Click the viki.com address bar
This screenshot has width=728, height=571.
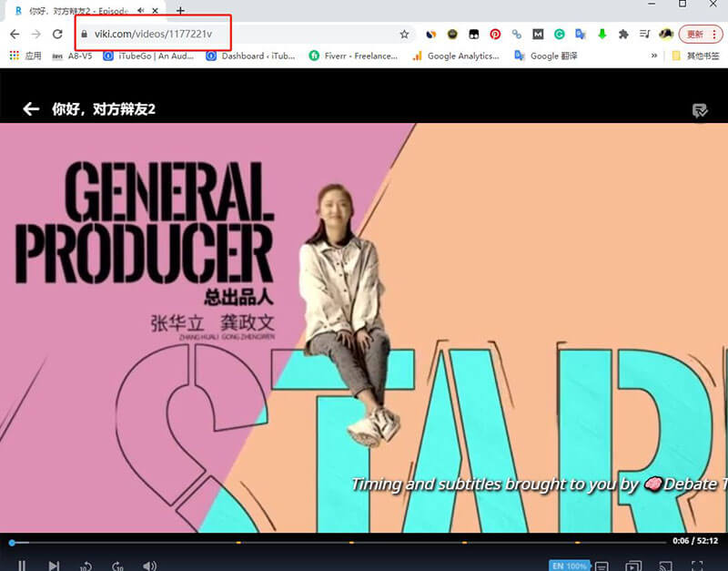(244, 34)
